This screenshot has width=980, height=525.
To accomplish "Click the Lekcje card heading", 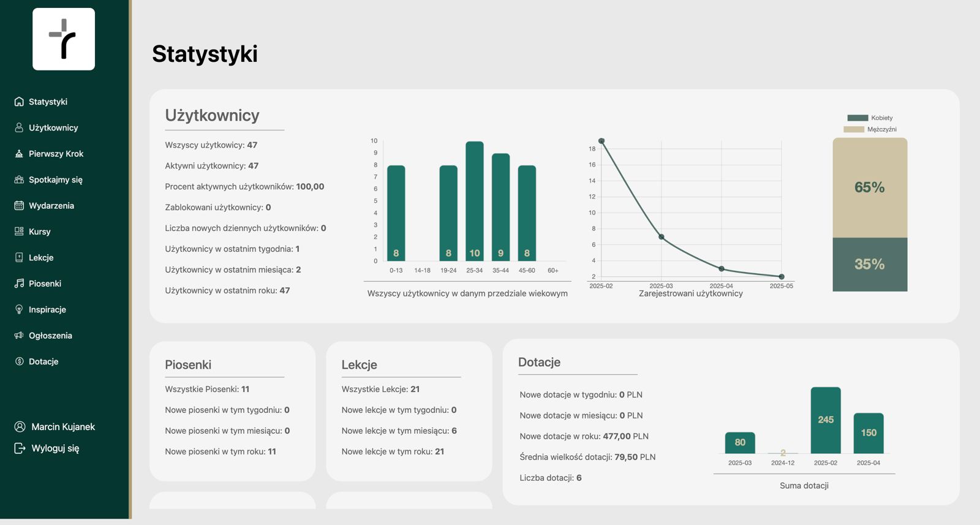I will click(x=359, y=364).
